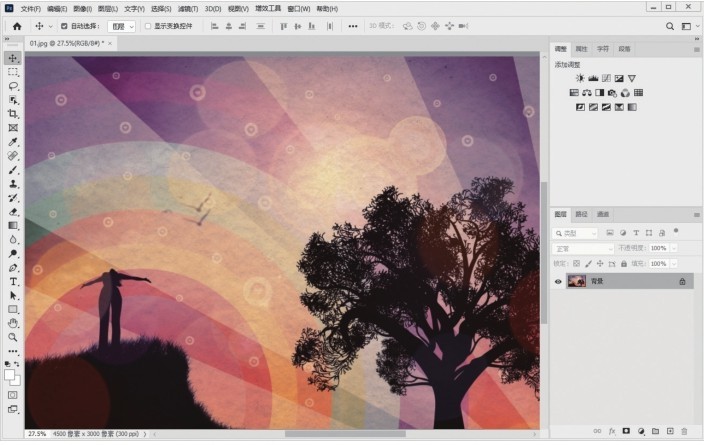Toggle the adjustment layer filter
This screenshot has height=445, width=704.
pos(623,233)
